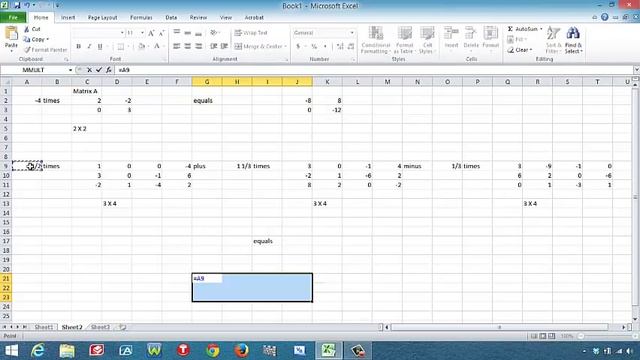Open the font size dropdown
The width and height of the screenshot is (640, 360).
click(142, 33)
